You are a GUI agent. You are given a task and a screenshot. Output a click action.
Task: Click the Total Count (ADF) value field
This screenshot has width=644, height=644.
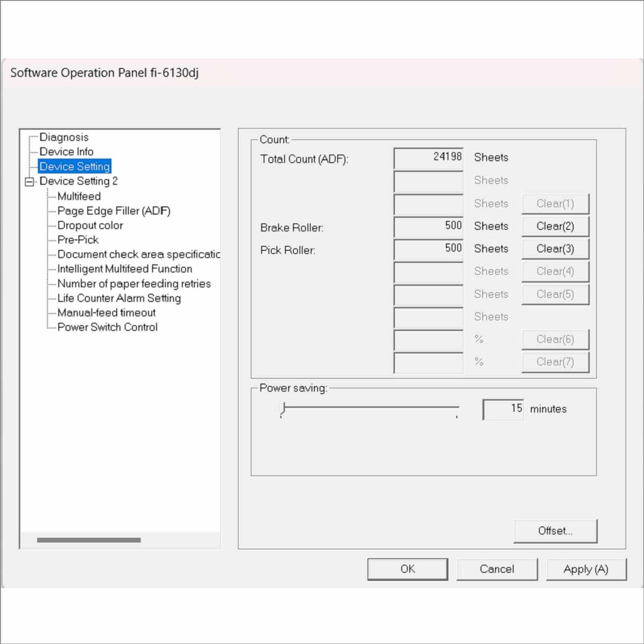click(x=429, y=158)
